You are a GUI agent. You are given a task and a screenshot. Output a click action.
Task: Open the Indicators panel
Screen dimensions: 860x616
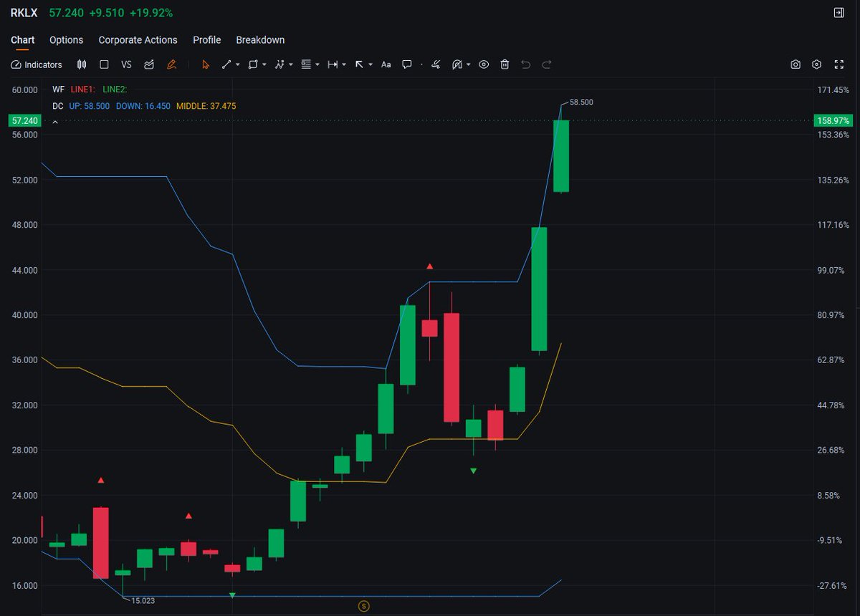pyautogui.click(x=36, y=64)
